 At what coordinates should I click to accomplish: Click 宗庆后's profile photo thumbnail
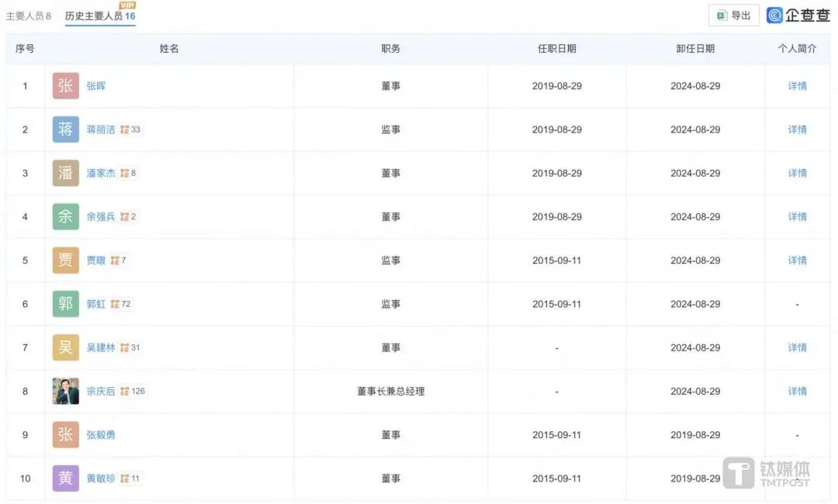(65, 391)
